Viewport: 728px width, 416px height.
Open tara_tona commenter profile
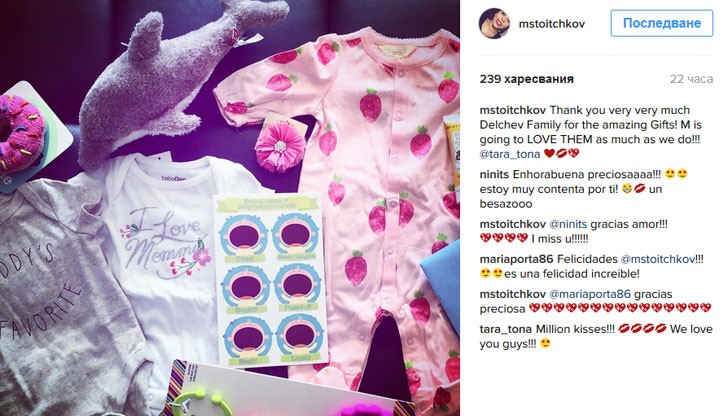[x=506, y=329]
